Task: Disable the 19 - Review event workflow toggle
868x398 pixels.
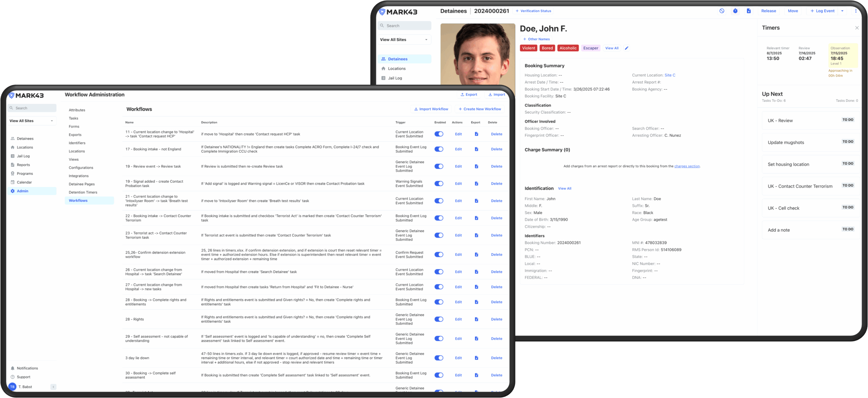Action: [x=439, y=166]
